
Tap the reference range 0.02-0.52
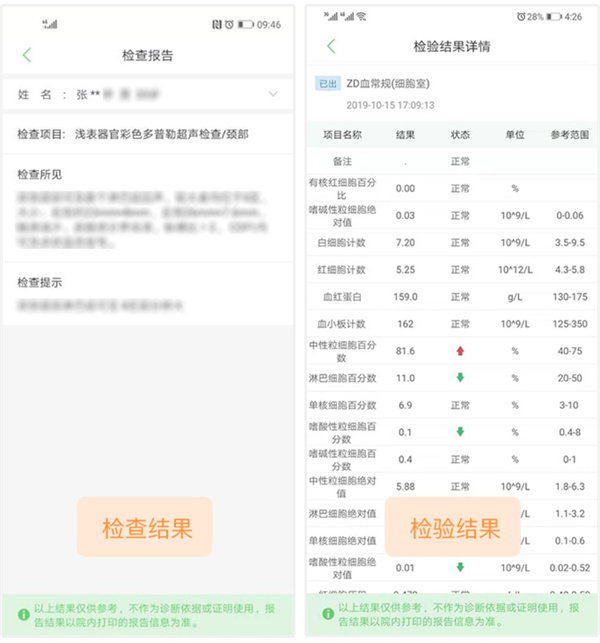pos(570,568)
